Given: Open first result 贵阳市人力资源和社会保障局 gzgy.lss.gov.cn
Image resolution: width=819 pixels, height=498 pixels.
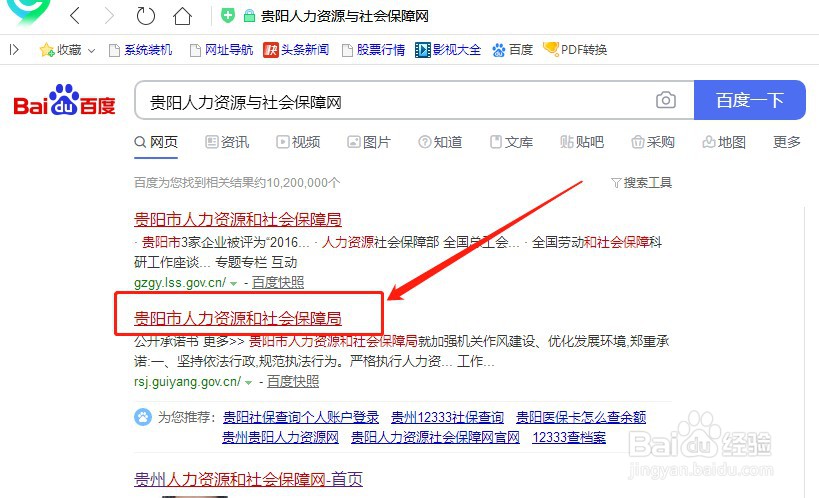Looking at the screenshot, I should click(238, 219).
